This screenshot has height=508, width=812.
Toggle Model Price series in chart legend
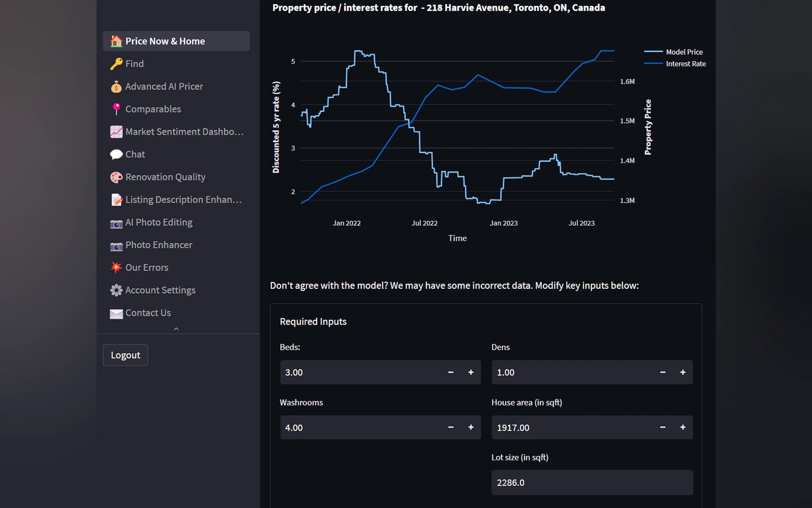[x=684, y=52]
